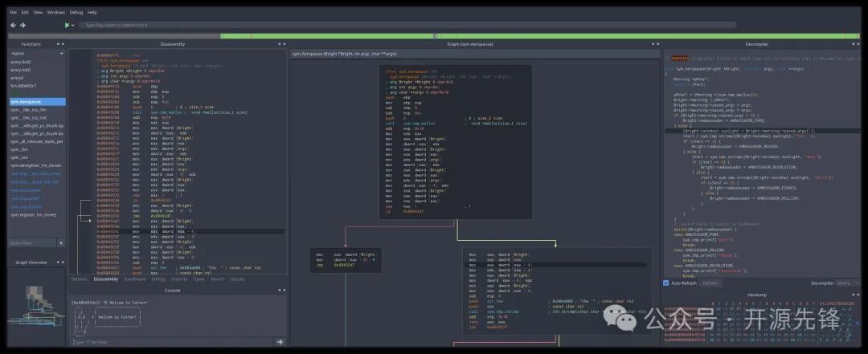Close the Disassembly panel
868x354 pixels.
[283, 43]
